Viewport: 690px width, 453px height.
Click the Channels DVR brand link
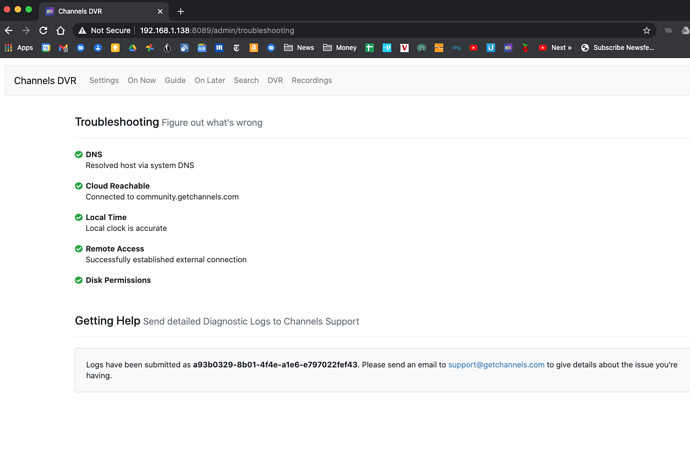45,81
